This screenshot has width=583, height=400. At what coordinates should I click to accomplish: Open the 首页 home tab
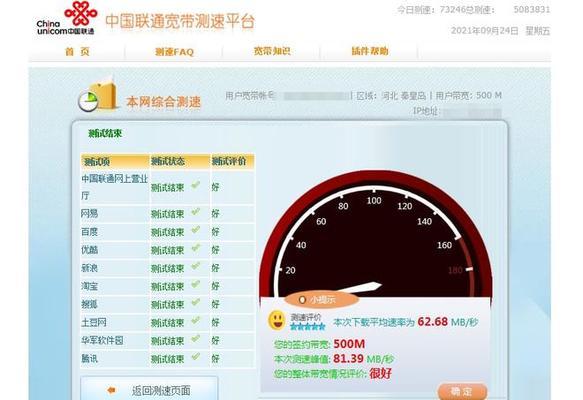point(77,51)
